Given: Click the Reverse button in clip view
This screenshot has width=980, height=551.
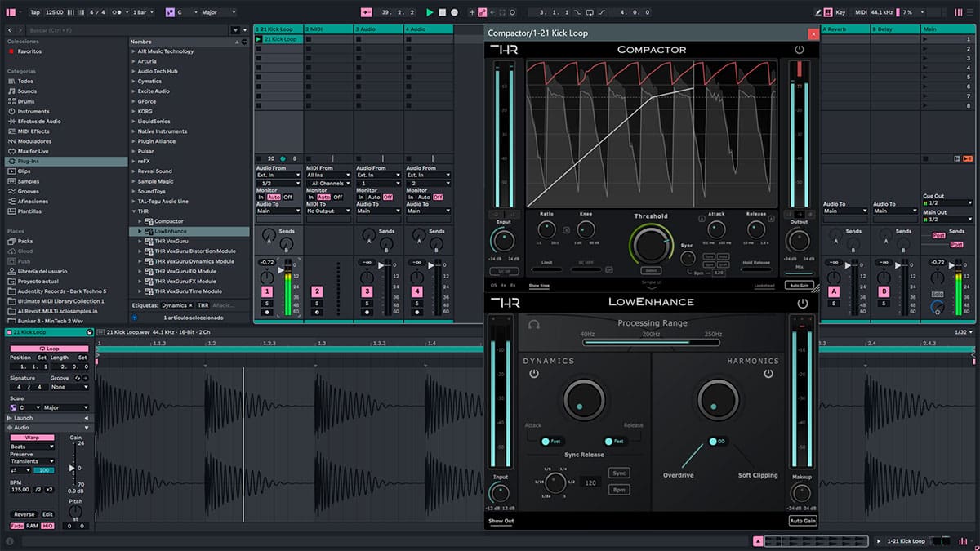Looking at the screenshot, I should point(24,514).
